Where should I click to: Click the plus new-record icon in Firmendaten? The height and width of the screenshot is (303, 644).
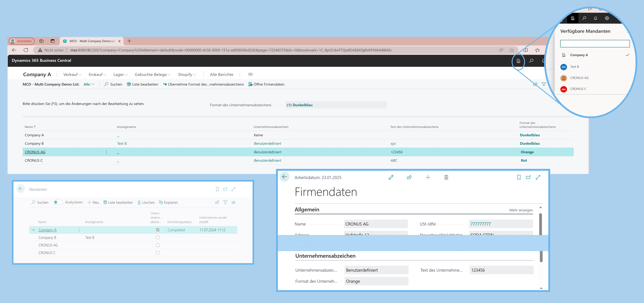pyautogui.click(x=428, y=177)
